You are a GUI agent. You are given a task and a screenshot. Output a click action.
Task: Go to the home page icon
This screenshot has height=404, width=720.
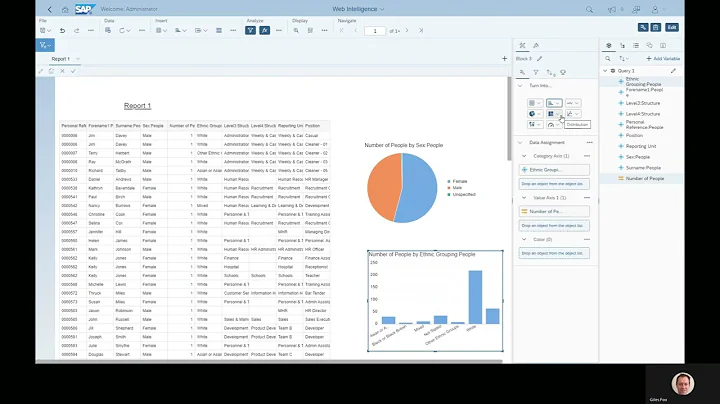[x=65, y=9]
